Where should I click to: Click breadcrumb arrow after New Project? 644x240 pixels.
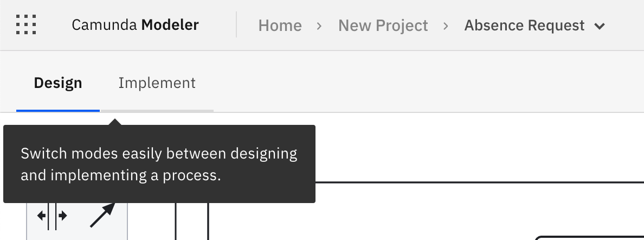pyautogui.click(x=446, y=26)
